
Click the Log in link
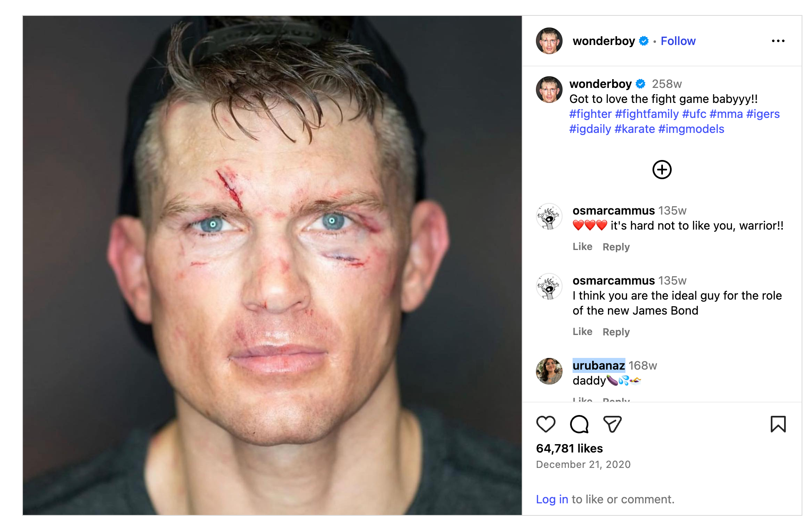(552, 499)
